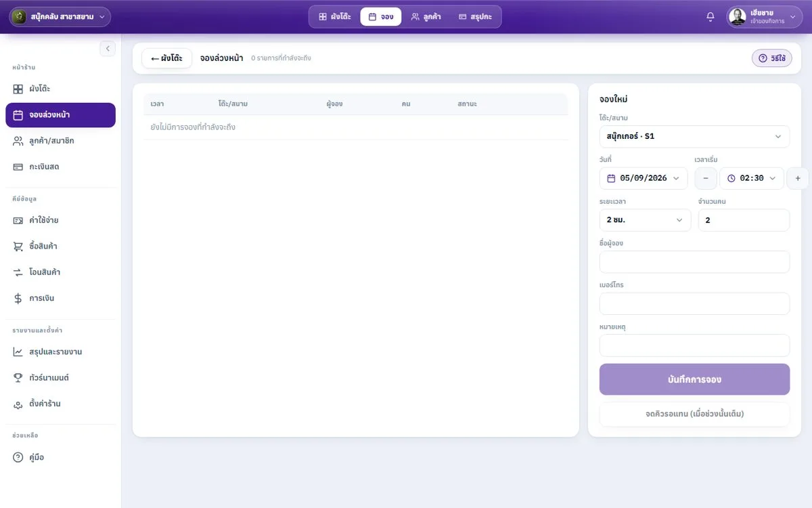Click the จองใหม่ panel heading
812x508 pixels.
pyautogui.click(x=614, y=100)
